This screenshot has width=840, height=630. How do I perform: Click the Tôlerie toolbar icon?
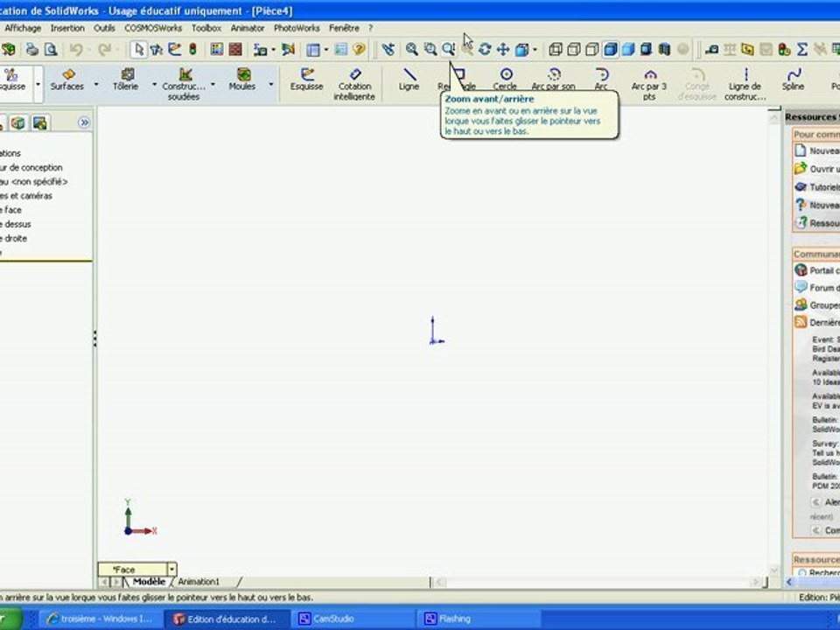[x=126, y=80]
